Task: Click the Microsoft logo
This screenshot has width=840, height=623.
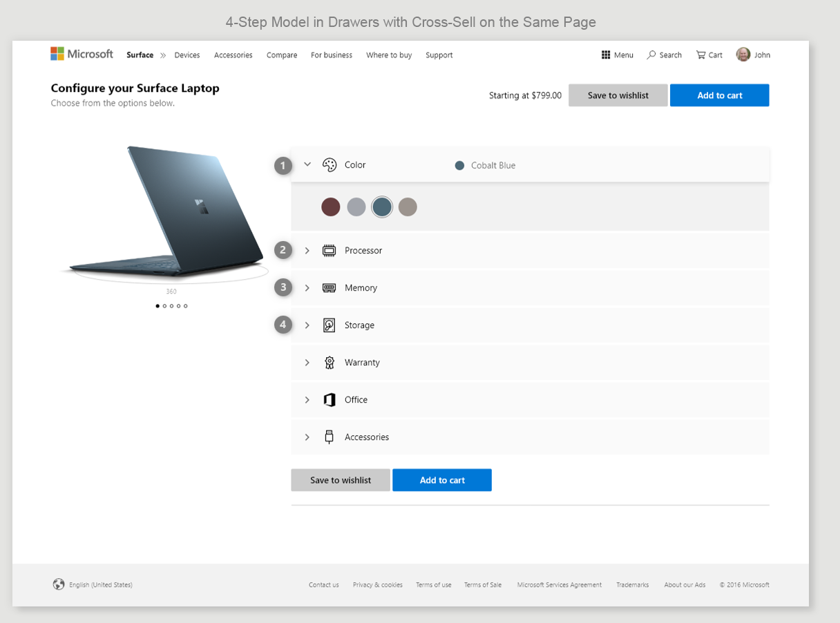Action: point(82,54)
